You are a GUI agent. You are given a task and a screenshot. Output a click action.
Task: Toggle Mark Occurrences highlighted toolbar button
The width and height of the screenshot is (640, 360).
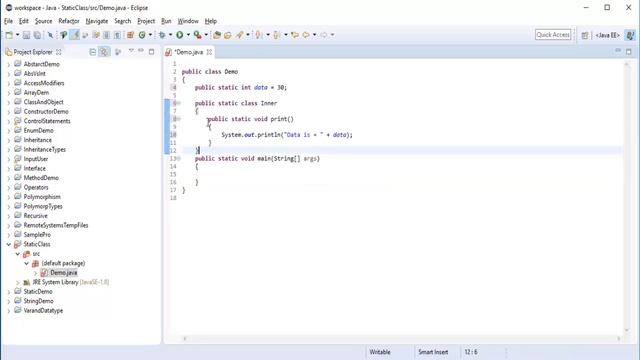click(75, 35)
